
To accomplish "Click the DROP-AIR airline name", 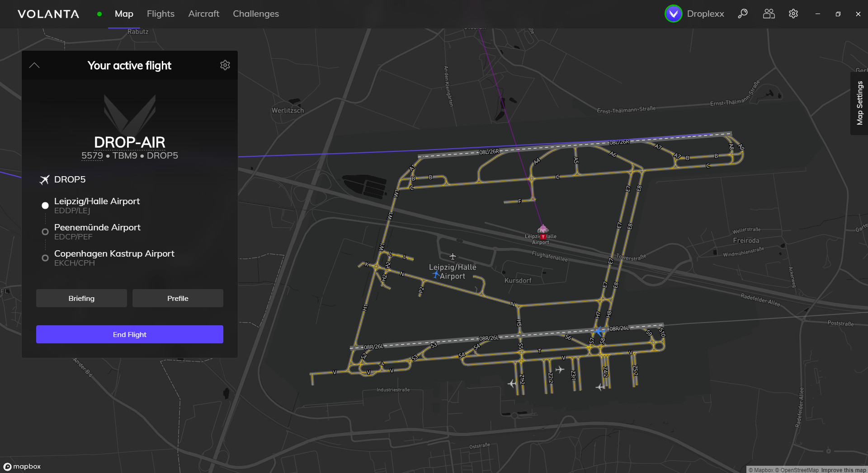I will (x=130, y=142).
